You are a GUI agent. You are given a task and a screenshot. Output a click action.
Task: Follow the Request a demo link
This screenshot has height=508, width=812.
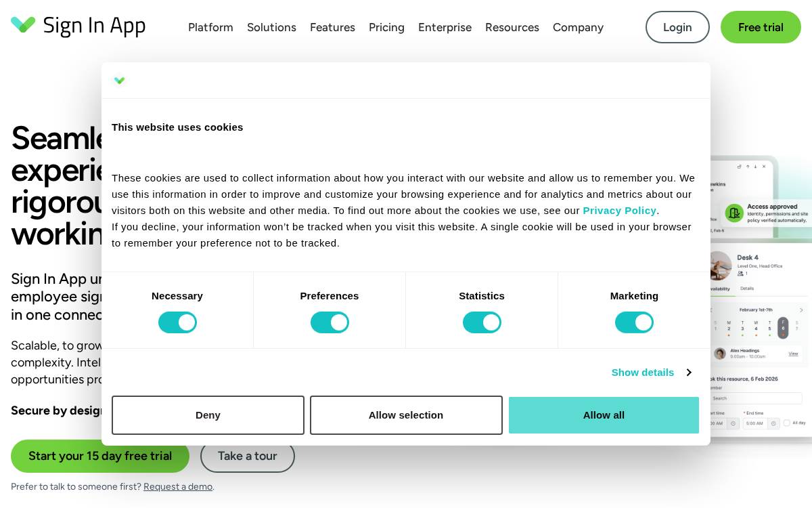tap(178, 486)
